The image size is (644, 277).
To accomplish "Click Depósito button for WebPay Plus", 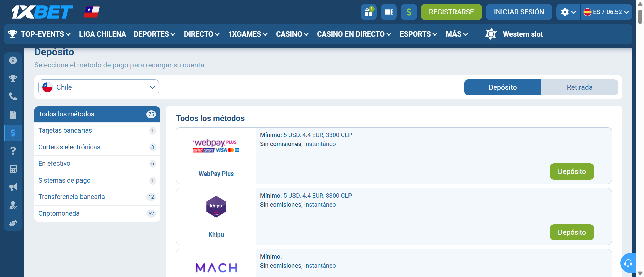I will click(572, 171).
